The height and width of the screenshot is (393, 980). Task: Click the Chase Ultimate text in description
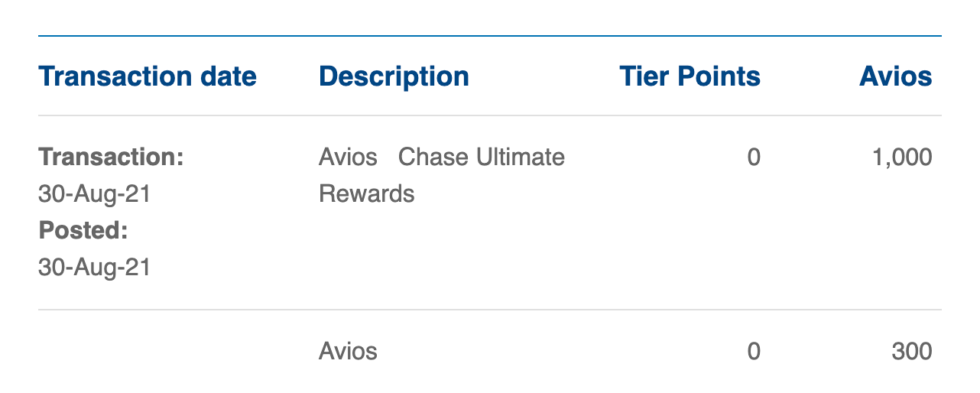click(x=482, y=158)
